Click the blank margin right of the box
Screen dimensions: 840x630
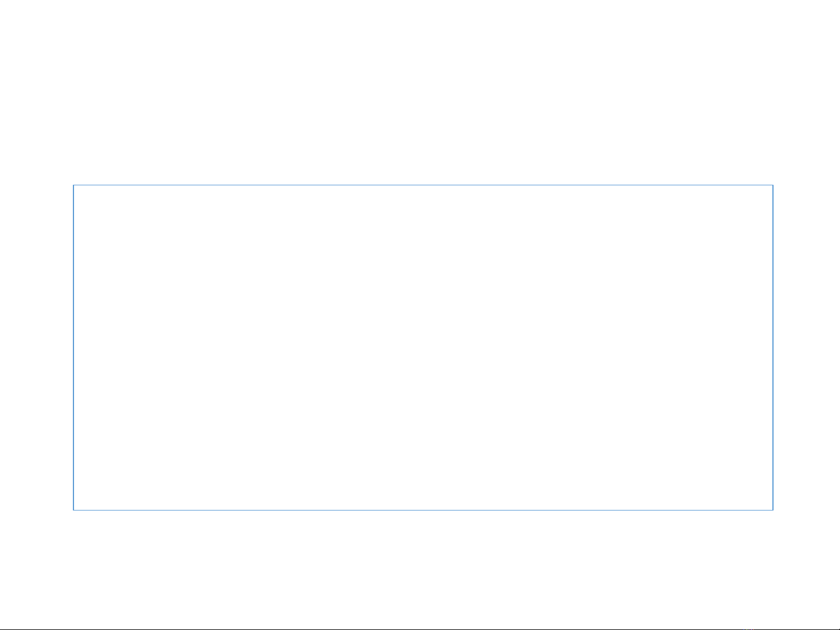pyautogui.click(x=807, y=347)
